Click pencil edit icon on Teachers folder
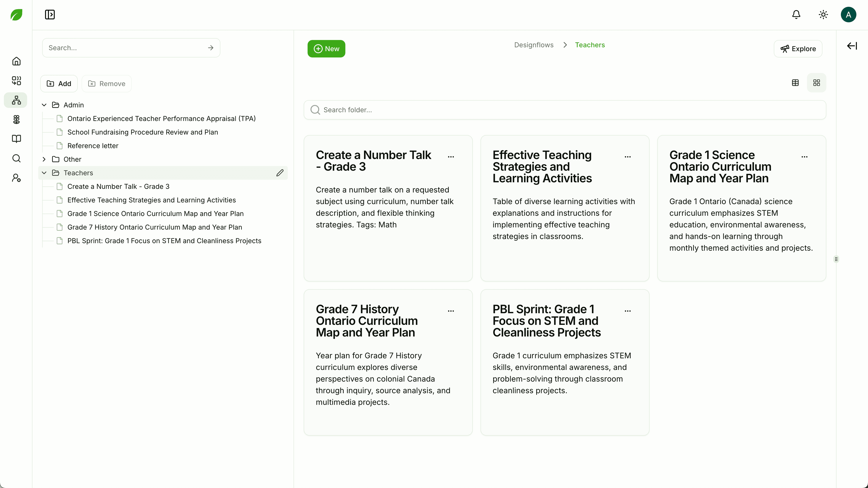Screen dimensions: 868x488 coord(280,173)
